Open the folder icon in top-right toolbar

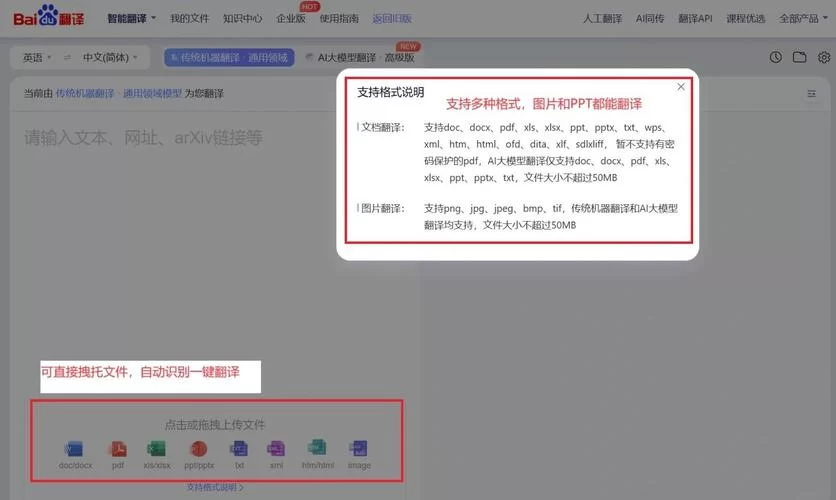point(799,57)
